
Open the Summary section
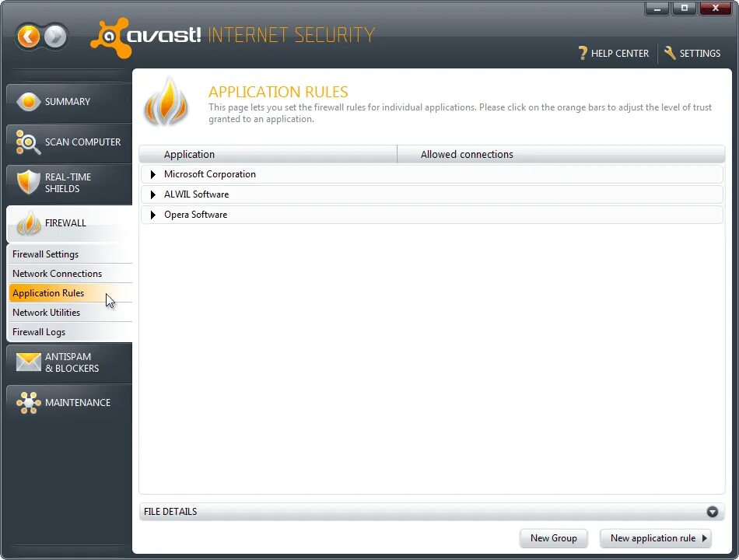pos(69,102)
